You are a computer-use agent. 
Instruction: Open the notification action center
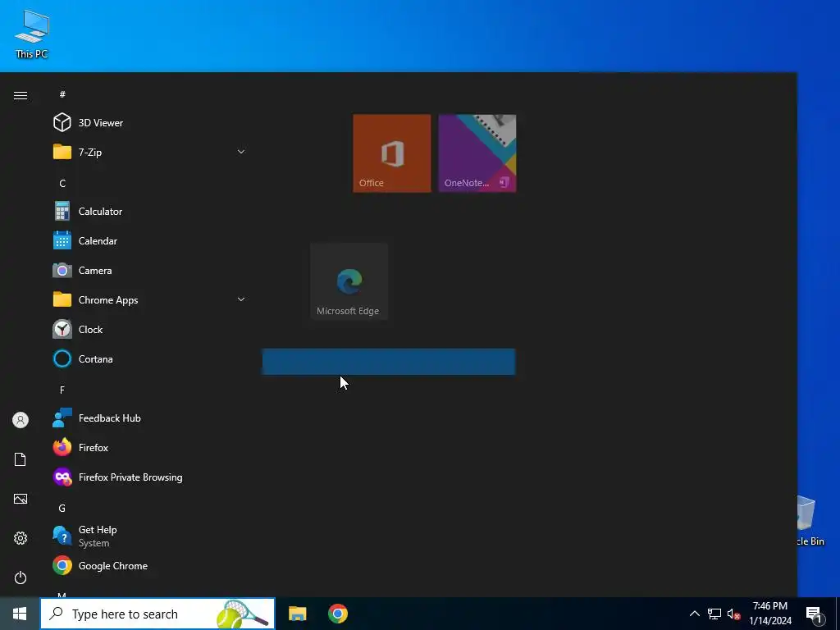814,614
